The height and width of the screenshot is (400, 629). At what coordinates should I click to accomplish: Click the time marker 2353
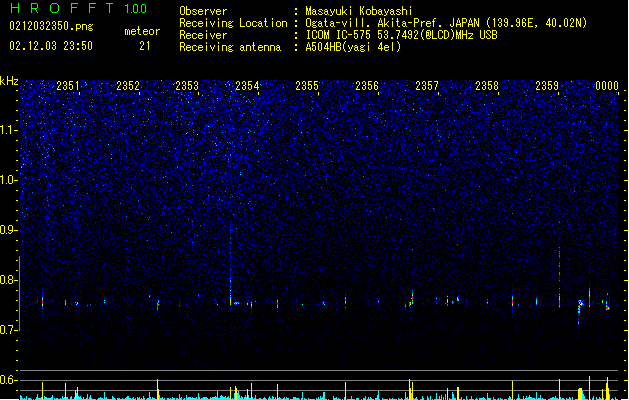pos(187,86)
